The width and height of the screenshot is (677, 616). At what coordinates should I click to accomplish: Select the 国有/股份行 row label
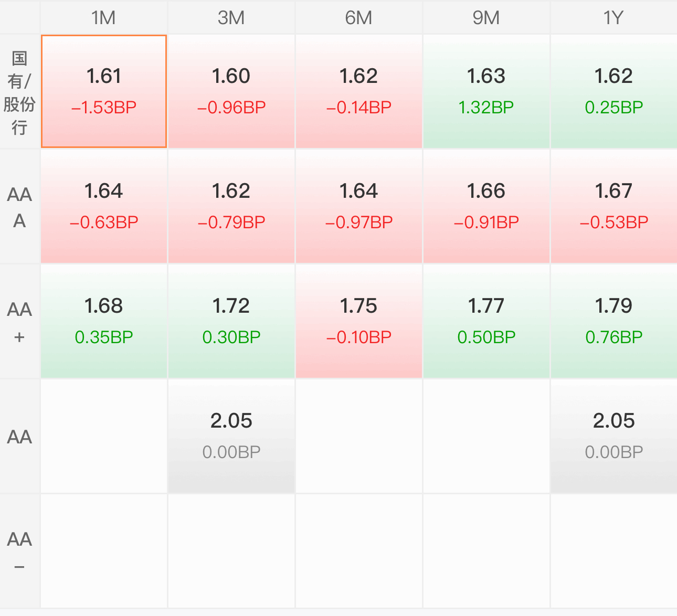point(19,92)
